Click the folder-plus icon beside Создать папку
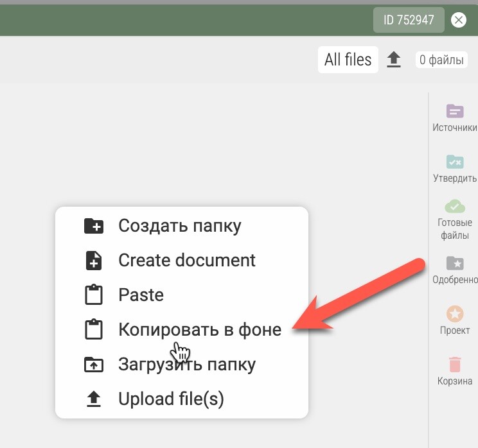Screen dimensions: 478x448 94,226
